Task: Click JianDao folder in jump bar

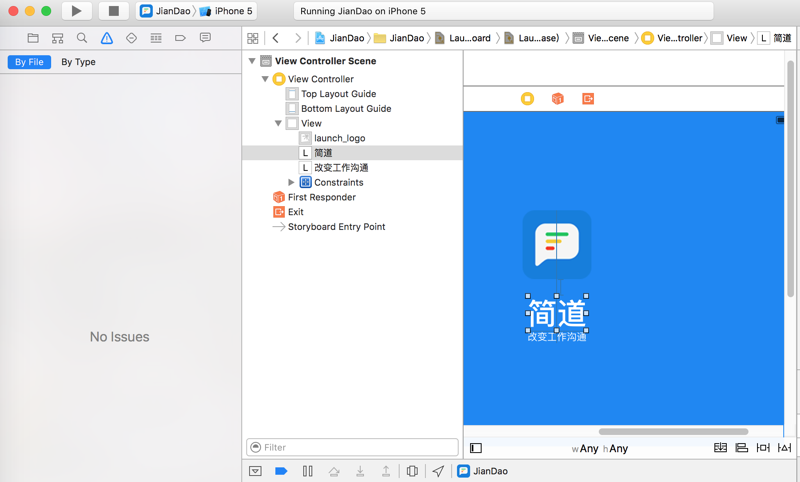Action: (399, 38)
